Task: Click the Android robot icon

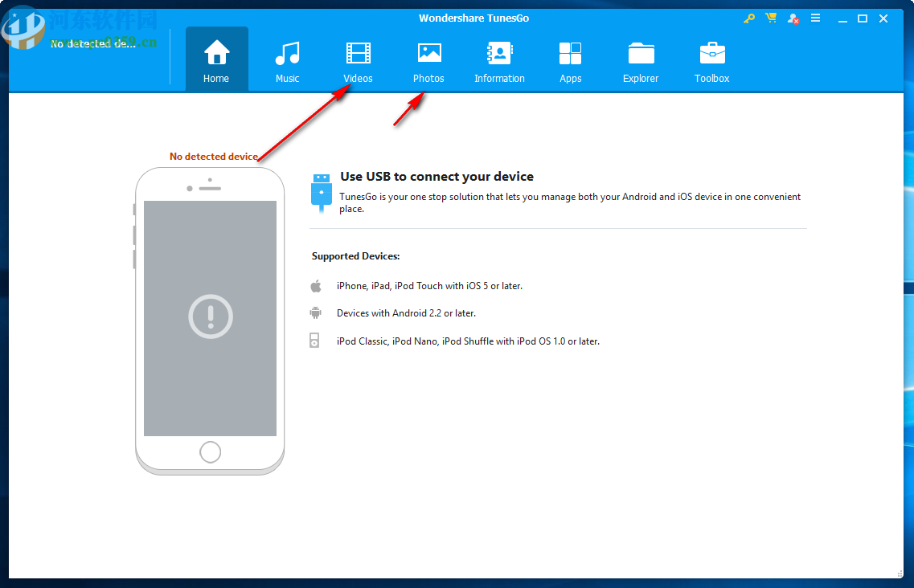Action: 315,313
